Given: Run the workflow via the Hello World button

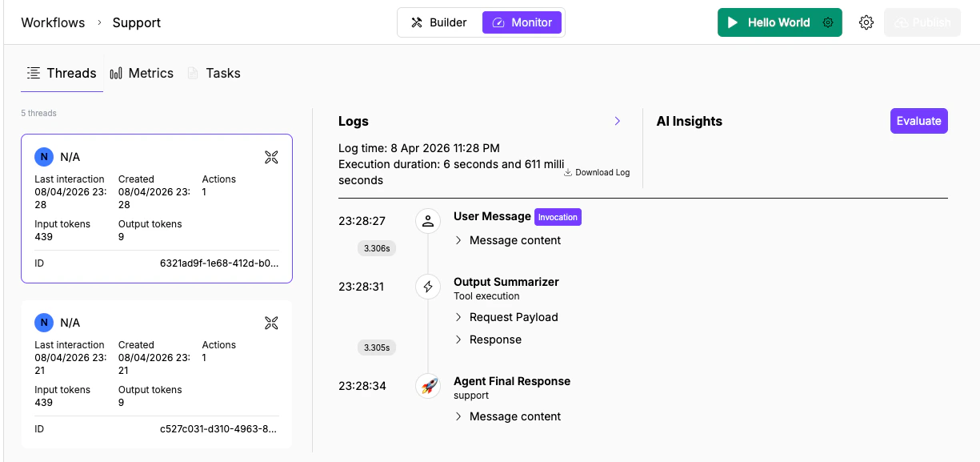Looking at the screenshot, I should (768, 22).
